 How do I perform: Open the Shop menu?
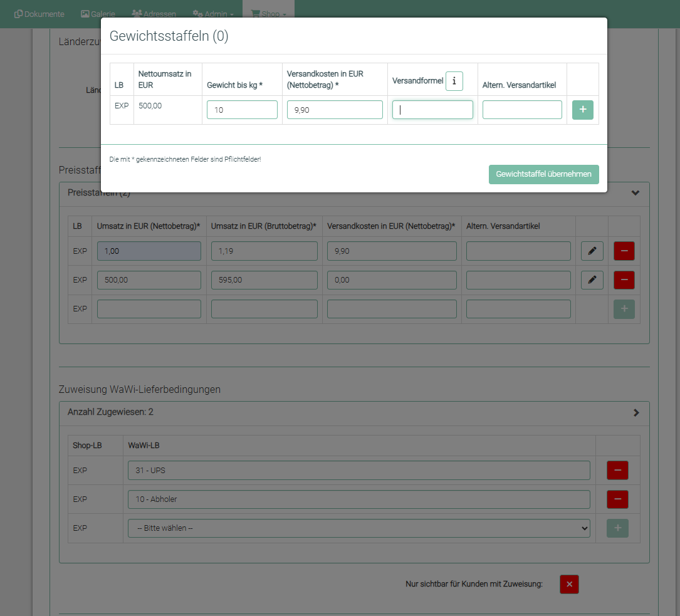click(x=268, y=14)
